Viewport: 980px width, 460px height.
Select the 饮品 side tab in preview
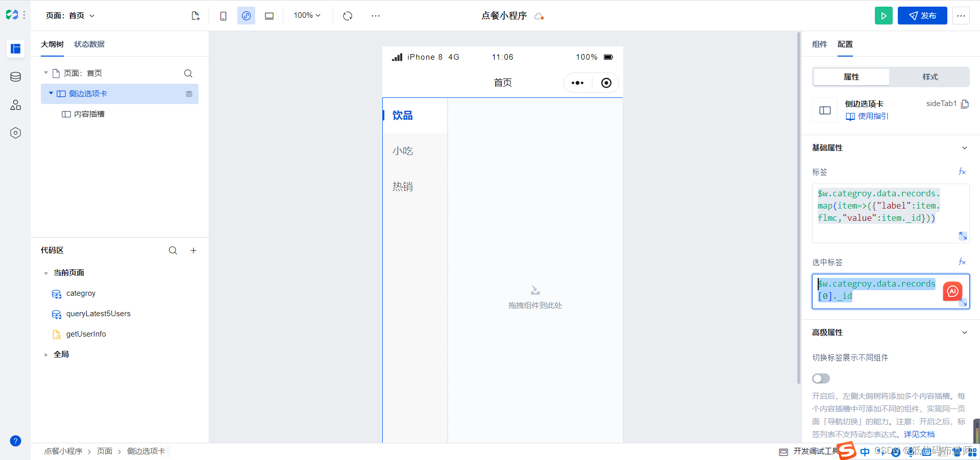coord(415,115)
